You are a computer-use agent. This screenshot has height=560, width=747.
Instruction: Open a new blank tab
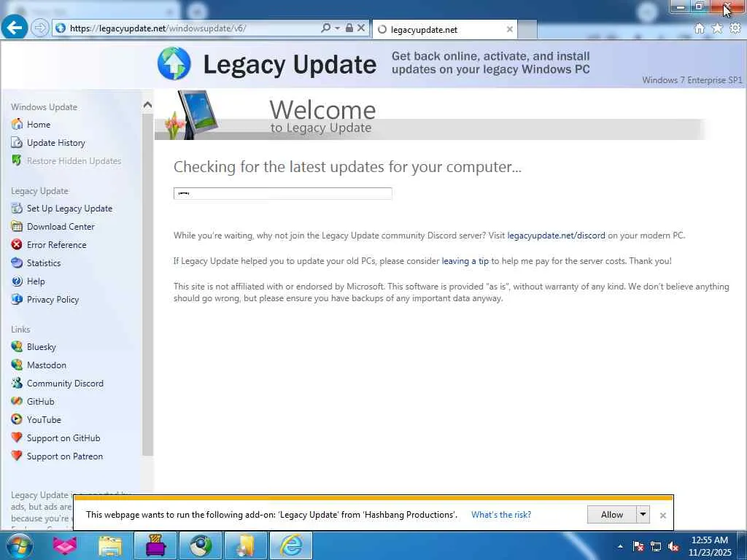pos(527,29)
